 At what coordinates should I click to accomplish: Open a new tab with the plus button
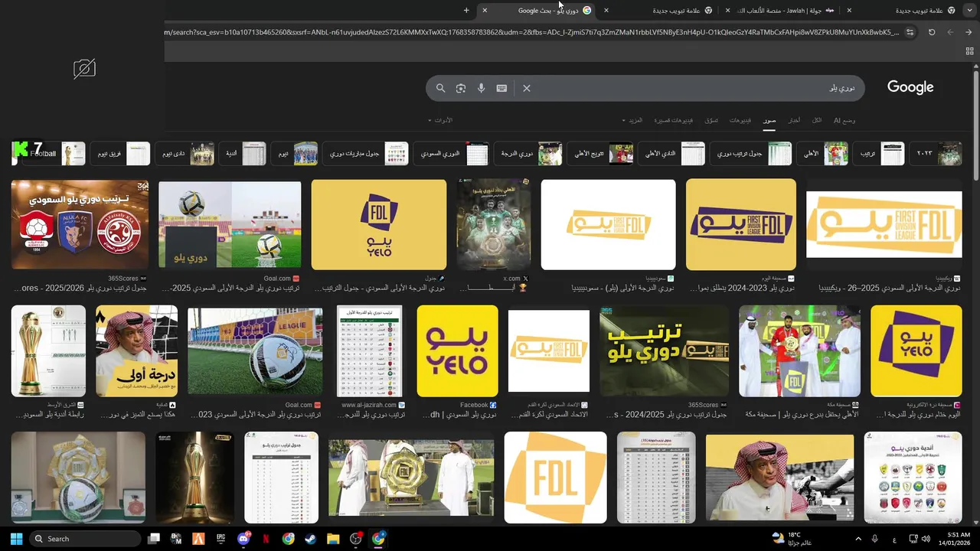click(466, 10)
